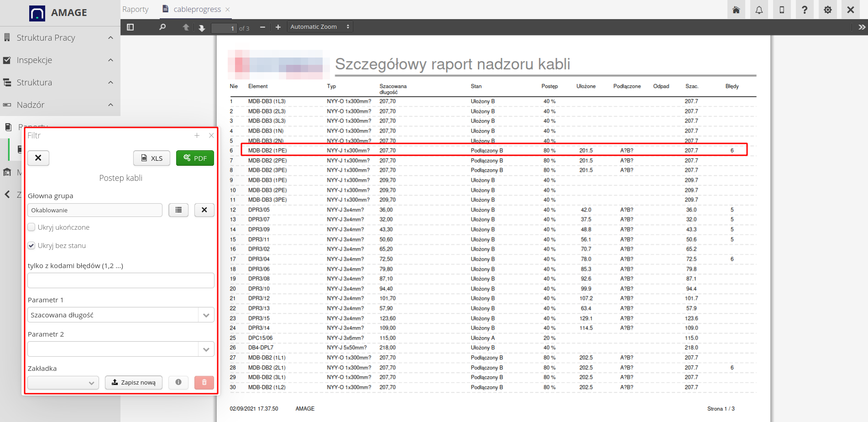
Task: Save a new bookmark with Zapisz nową
Action: point(133,382)
